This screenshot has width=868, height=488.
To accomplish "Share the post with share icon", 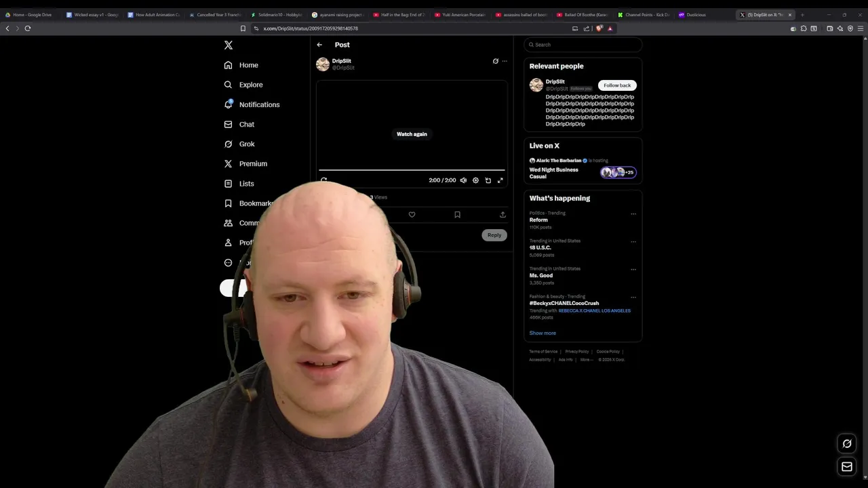I will tap(502, 215).
